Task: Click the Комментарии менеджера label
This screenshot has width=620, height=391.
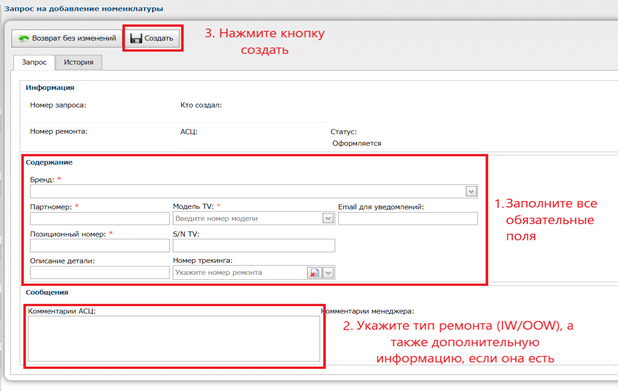Action: pyautogui.click(x=367, y=311)
